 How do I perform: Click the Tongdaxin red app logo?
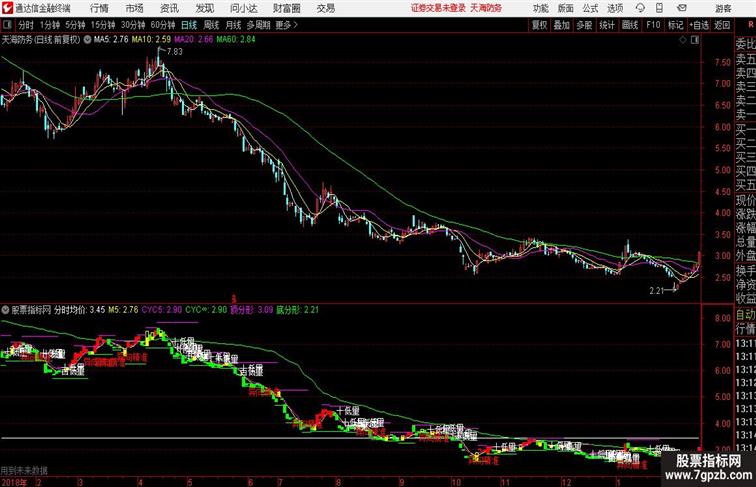tap(7, 8)
